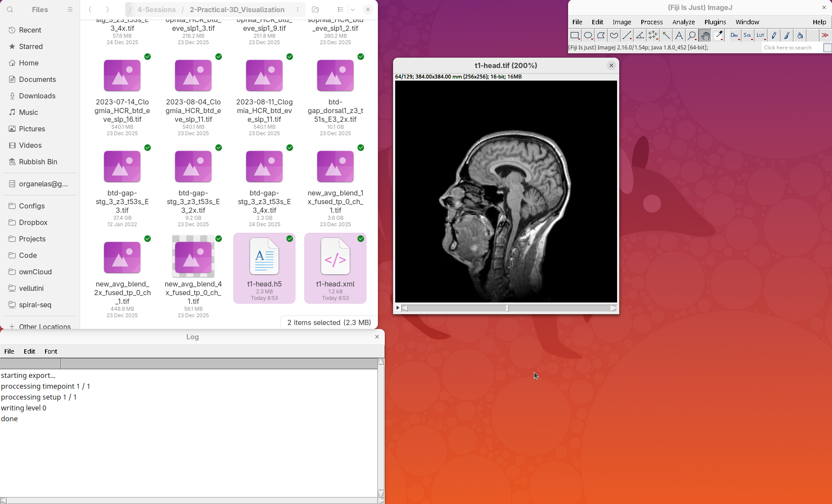Image resolution: width=832 pixels, height=504 pixels.
Task: Open the LUT menu dropdown
Action: [x=760, y=36]
